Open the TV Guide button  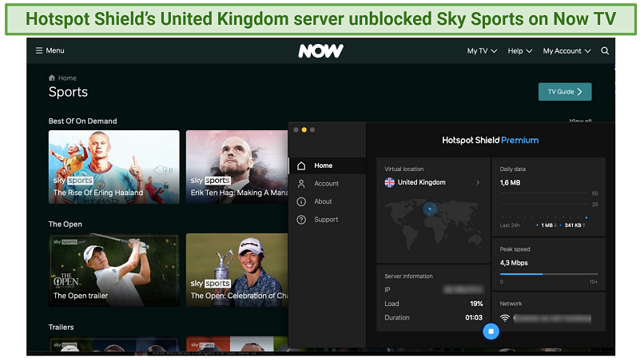(565, 92)
